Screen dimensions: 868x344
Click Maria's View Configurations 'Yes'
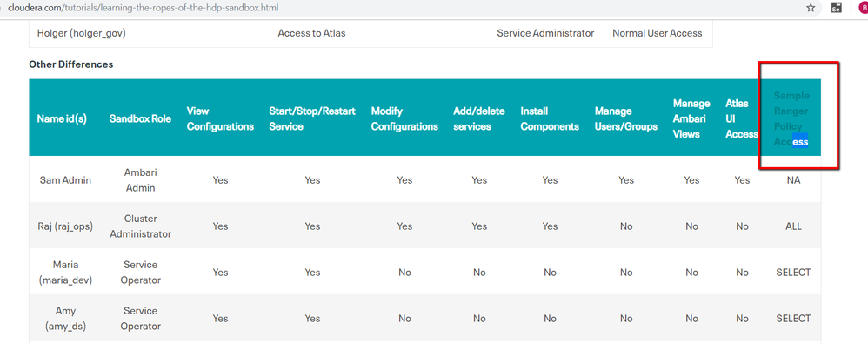[220, 272]
